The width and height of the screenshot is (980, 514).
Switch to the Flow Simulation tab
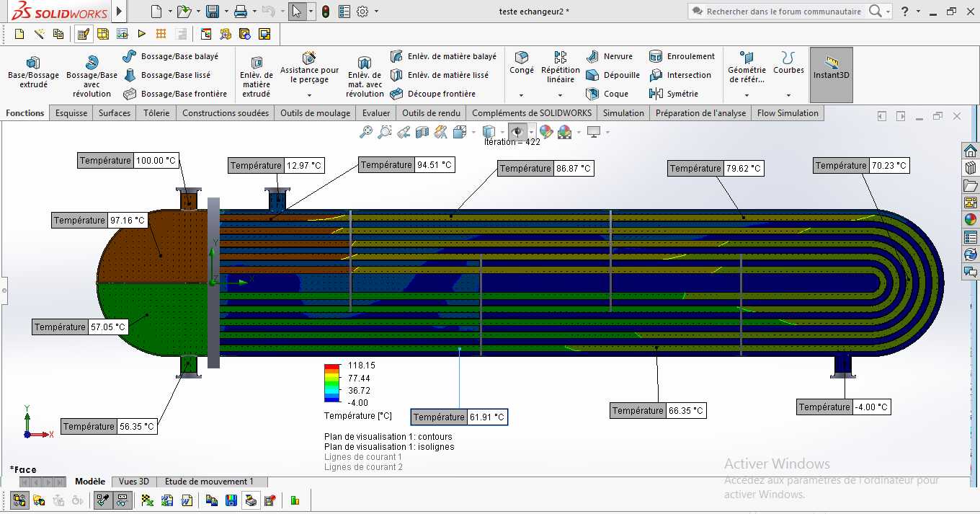(788, 113)
